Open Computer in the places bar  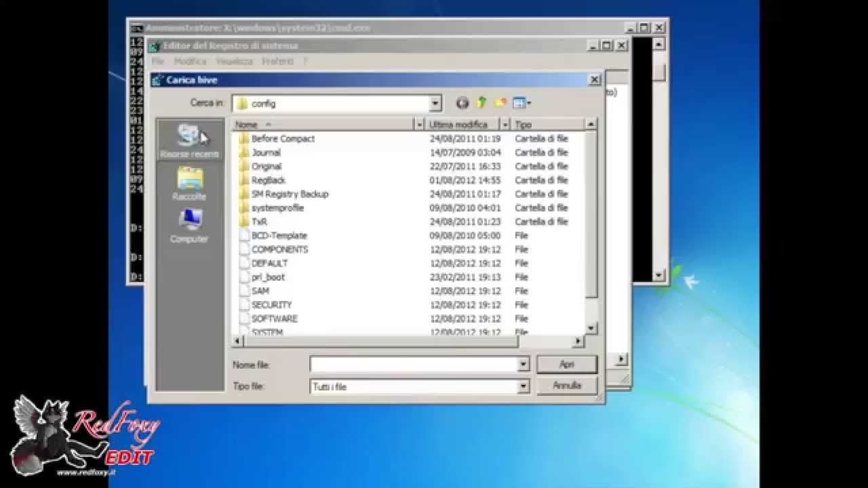(189, 226)
